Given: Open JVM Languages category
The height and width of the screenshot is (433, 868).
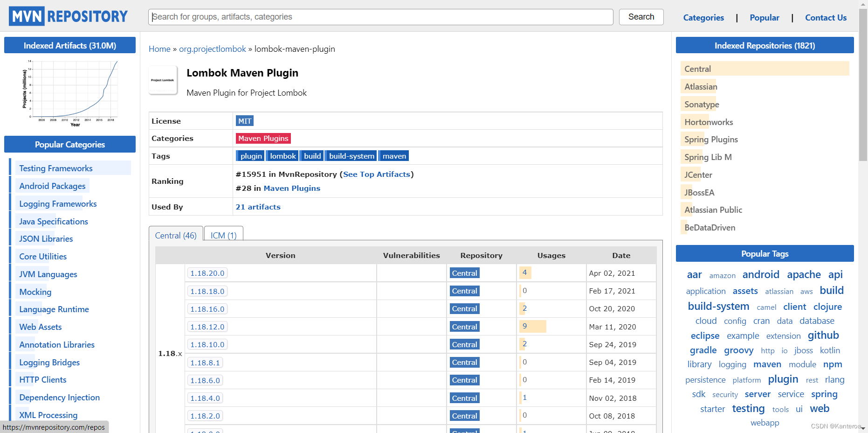Looking at the screenshot, I should 48,274.
